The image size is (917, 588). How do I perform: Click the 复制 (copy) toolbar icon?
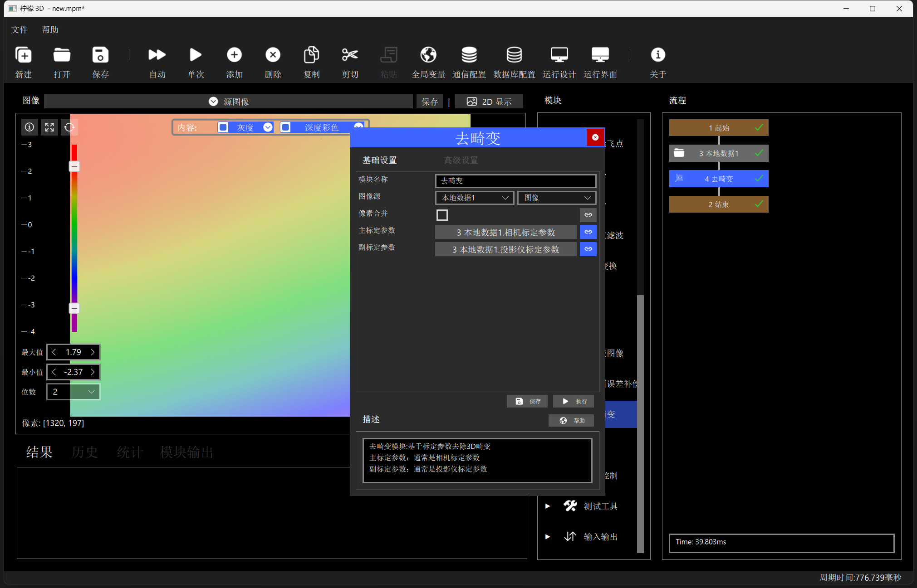click(x=311, y=55)
